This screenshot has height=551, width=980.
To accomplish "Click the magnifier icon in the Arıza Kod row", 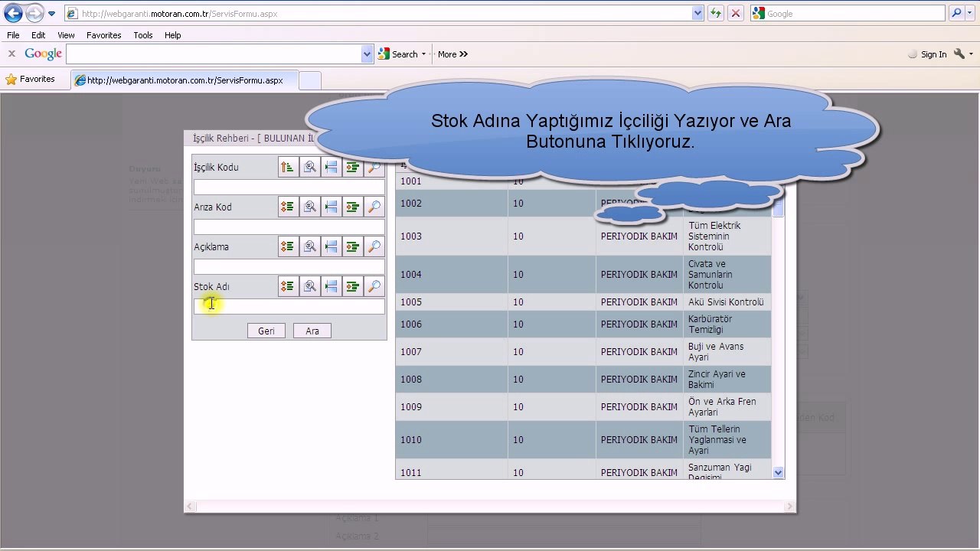I will pyautogui.click(x=374, y=207).
